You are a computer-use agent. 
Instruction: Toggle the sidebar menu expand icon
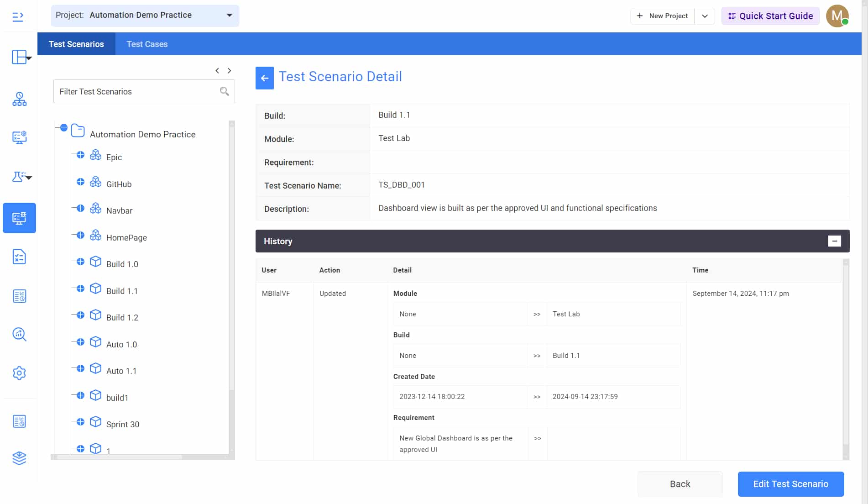click(x=18, y=17)
